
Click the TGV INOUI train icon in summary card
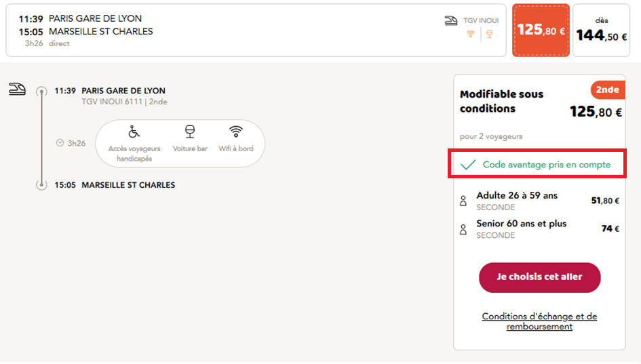click(x=450, y=21)
